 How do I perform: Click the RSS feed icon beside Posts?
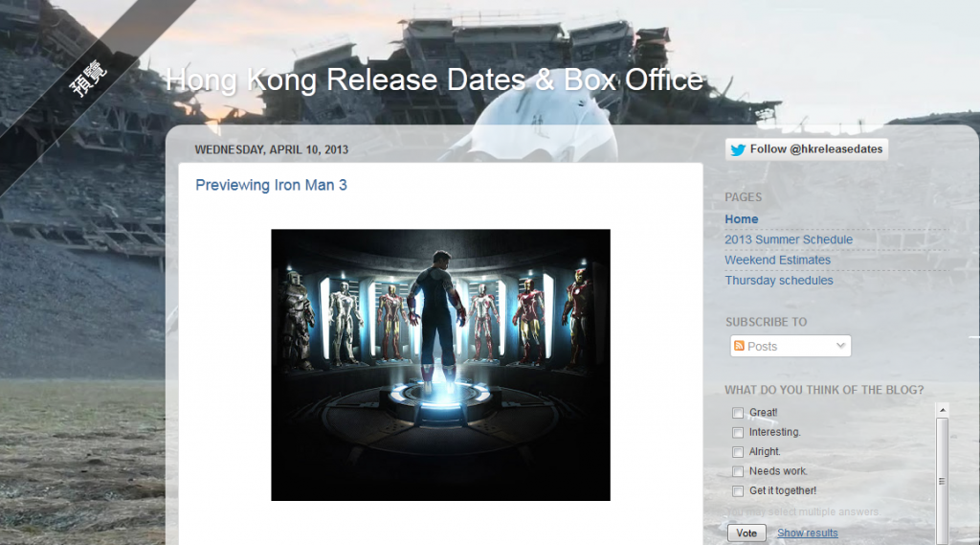pos(740,346)
